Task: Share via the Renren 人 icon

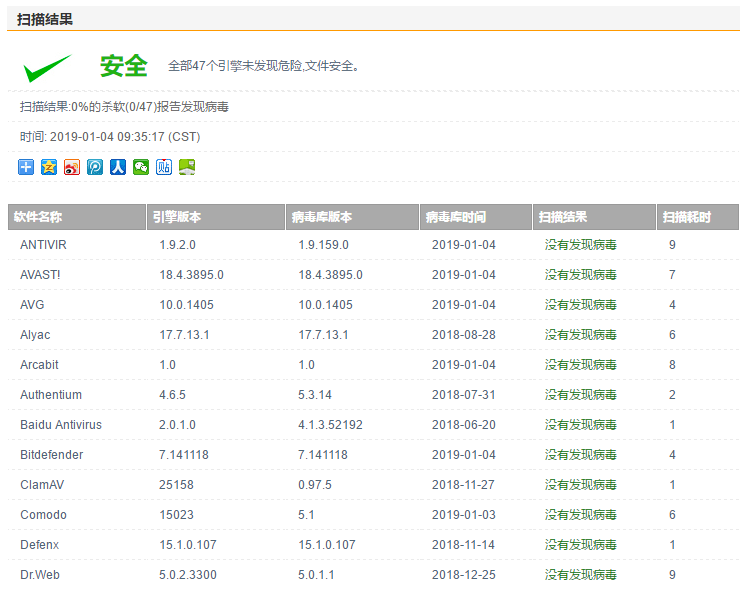Action: (x=118, y=167)
